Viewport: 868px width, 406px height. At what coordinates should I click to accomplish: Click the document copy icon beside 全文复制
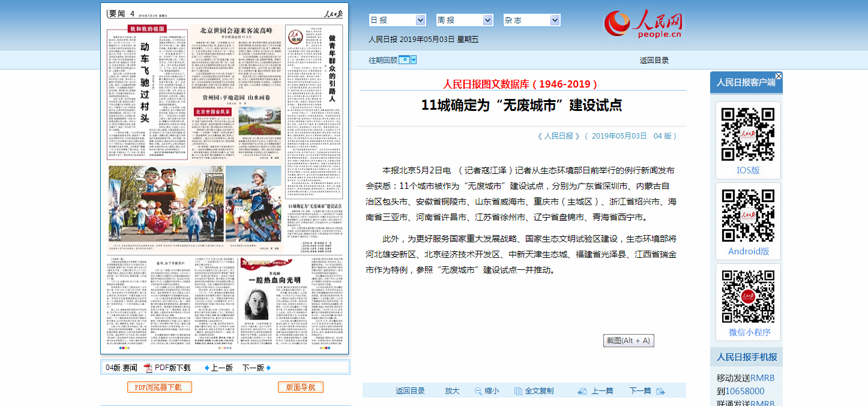pos(519,391)
